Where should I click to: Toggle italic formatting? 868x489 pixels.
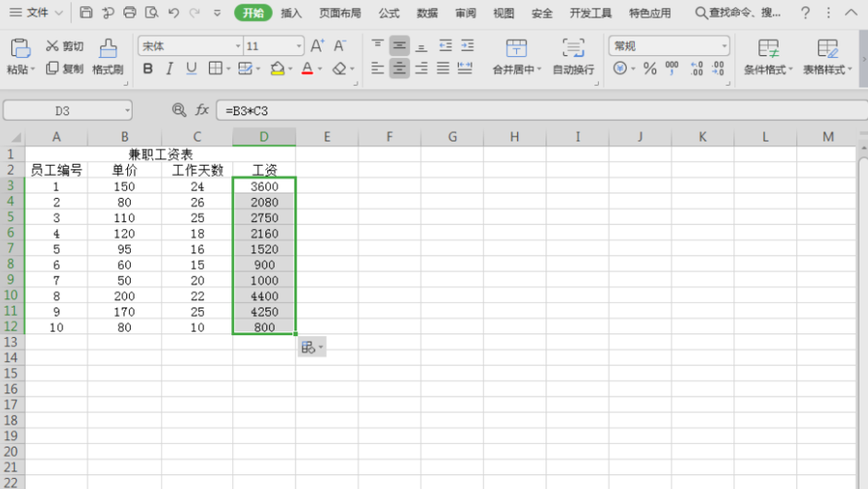click(x=170, y=68)
